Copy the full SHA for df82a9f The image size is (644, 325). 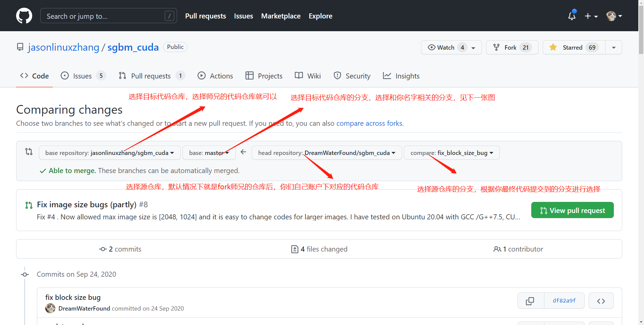pyautogui.click(x=530, y=301)
